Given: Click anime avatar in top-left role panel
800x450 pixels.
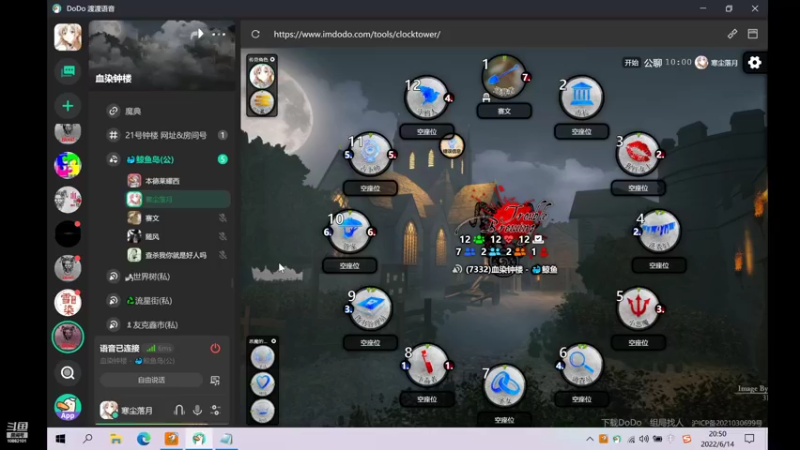Looking at the screenshot, I should tap(262, 76).
